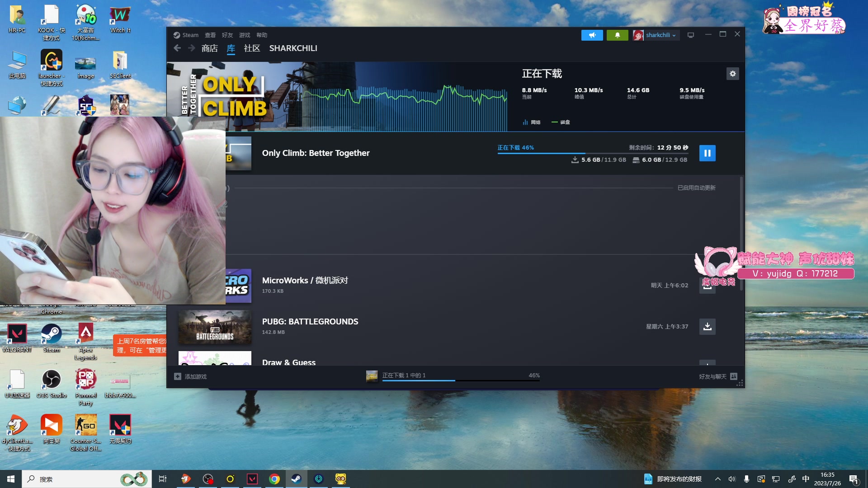Click the bottom download progress bar
Viewport: 868px width, 488px height.
pos(461,380)
